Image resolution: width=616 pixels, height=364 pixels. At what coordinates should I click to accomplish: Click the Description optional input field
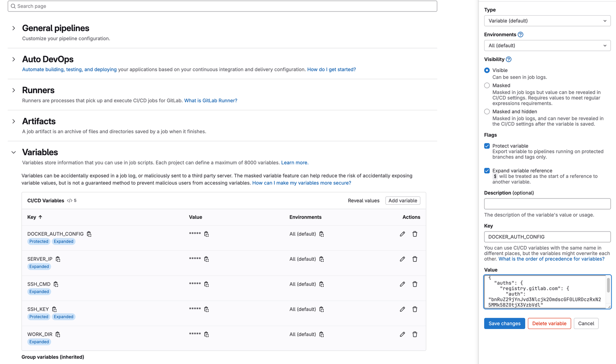(547, 204)
